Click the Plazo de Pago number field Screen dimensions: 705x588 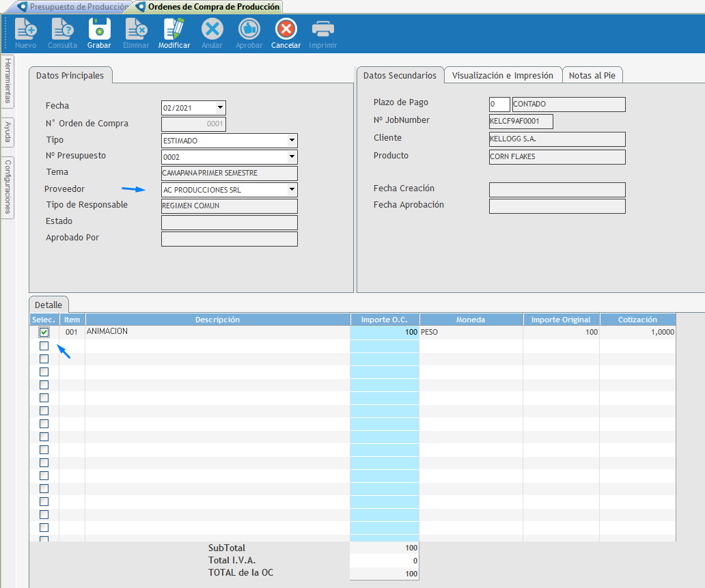pos(499,104)
